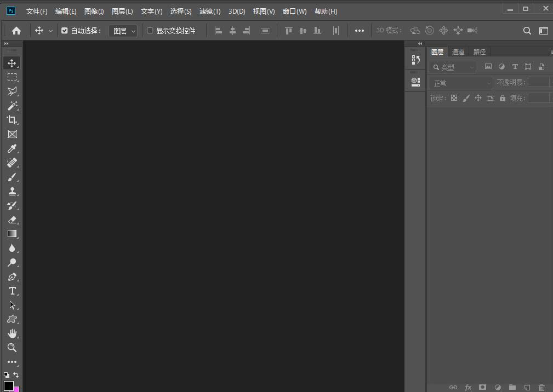This screenshot has width=553, height=392.
Task: Open the 正常 blend mode dropdown
Action: coord(461,83)
